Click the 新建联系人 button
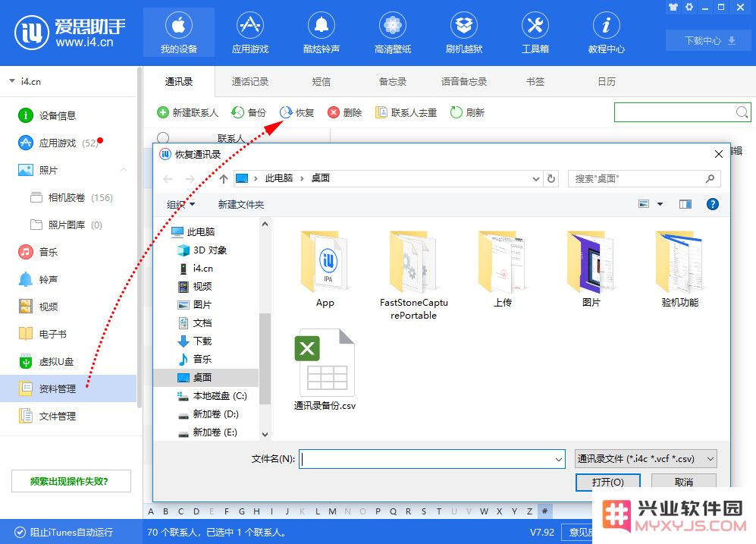This screenshot has width=756, height=544. [187, 112]
